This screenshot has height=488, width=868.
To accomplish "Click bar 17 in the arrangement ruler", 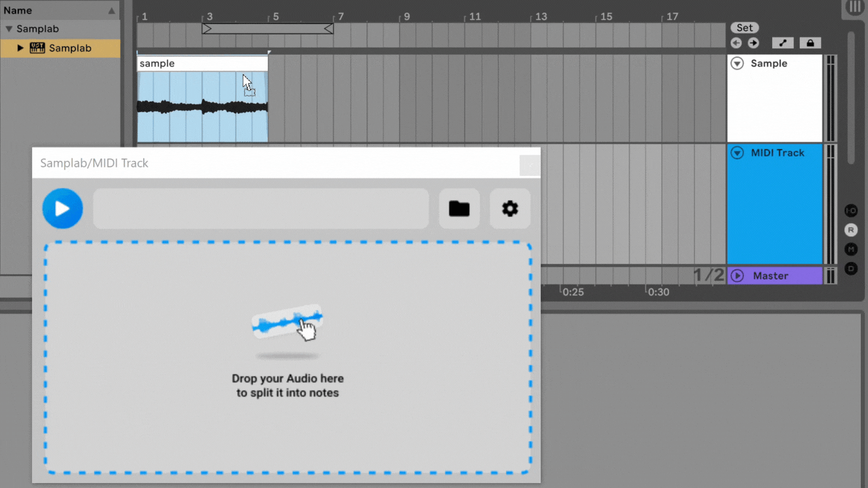I will point(672,17).
